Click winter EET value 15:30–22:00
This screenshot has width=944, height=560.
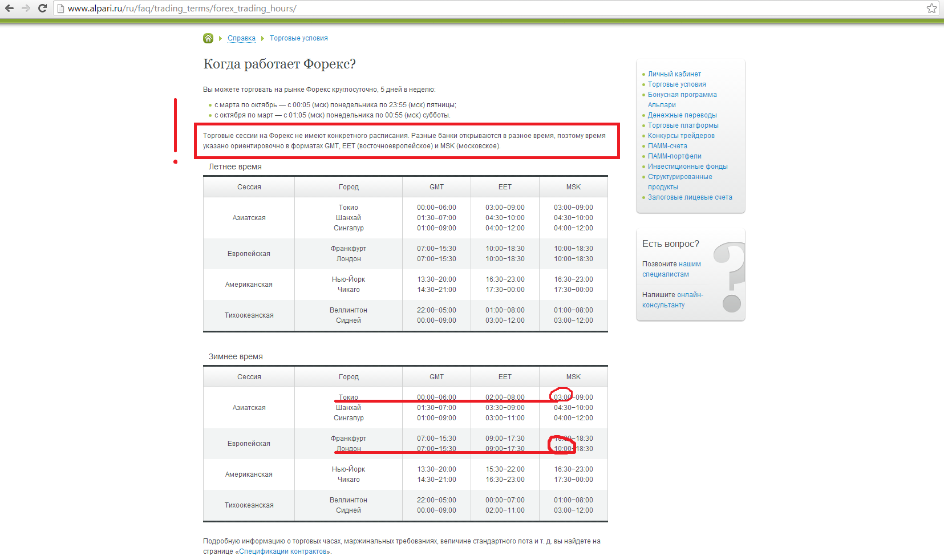505,469
